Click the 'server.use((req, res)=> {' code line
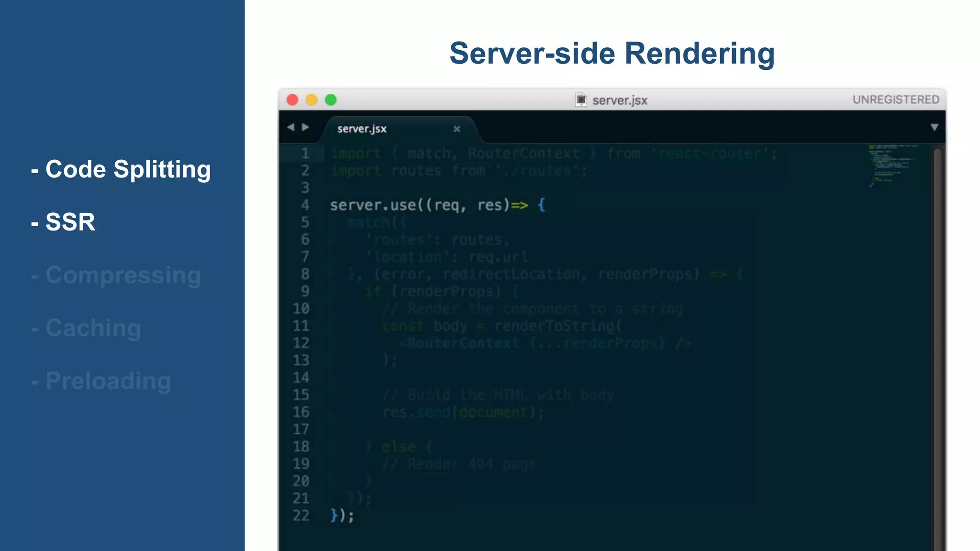Screen dimensions: 980x551 tap(437, 205)
